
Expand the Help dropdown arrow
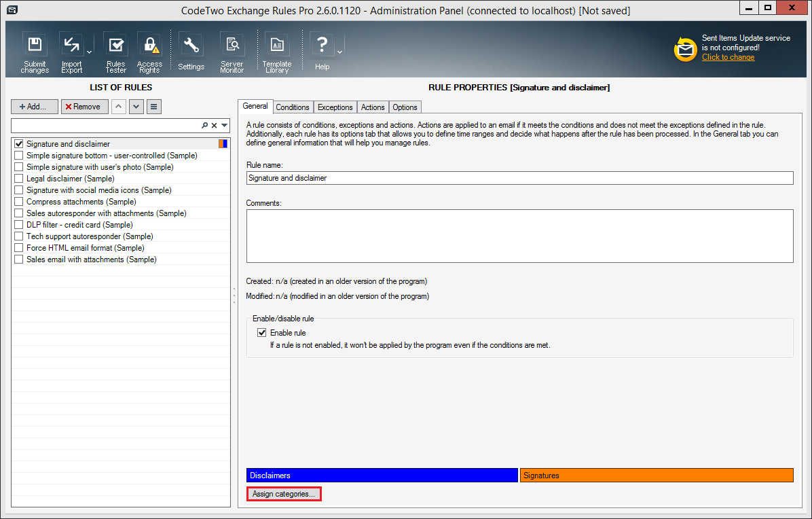point(339,52)
